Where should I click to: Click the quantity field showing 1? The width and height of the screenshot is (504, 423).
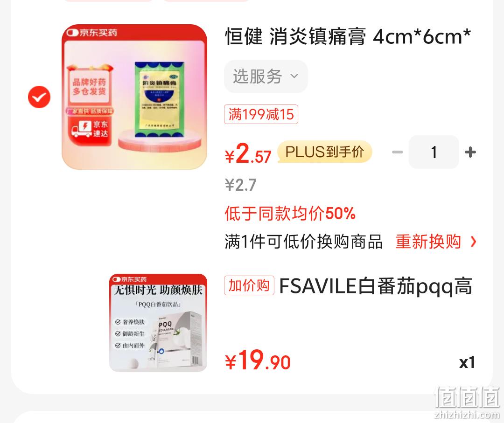point(434,152)
